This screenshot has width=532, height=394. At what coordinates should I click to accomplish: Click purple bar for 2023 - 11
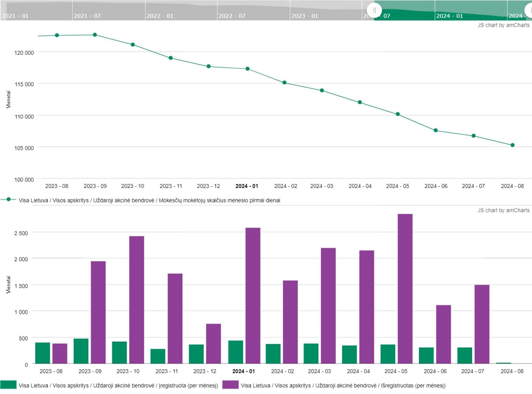175,319
